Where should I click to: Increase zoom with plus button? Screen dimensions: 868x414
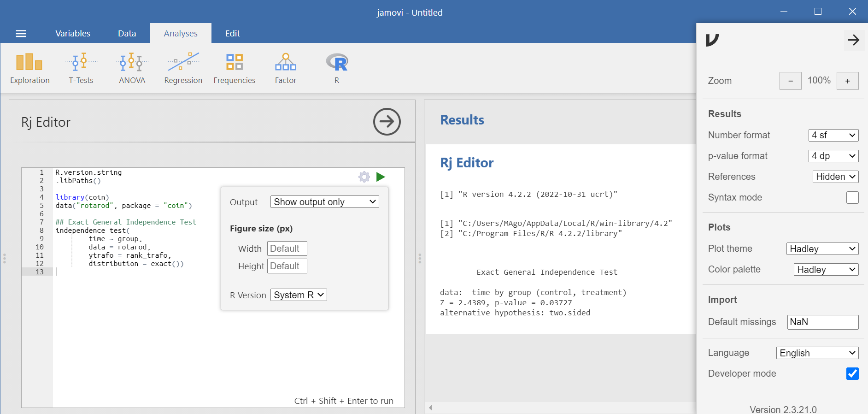pos(848,81)
